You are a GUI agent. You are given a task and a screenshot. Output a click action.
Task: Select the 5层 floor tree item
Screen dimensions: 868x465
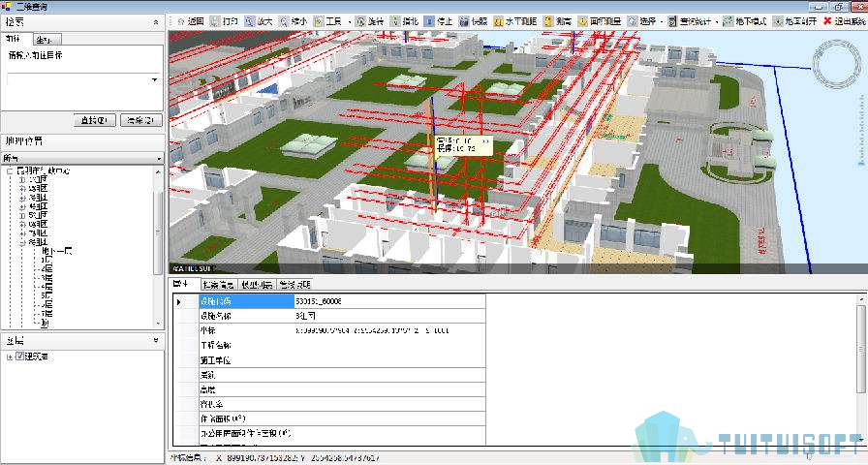click(x=47, y=295)
